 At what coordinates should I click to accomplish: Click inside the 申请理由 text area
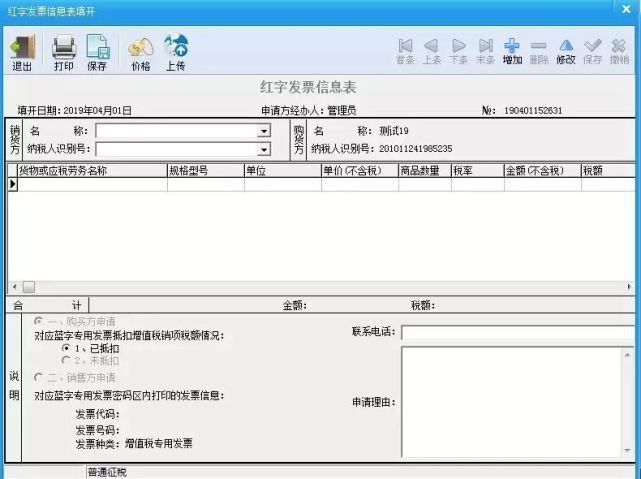click(512, 401)
